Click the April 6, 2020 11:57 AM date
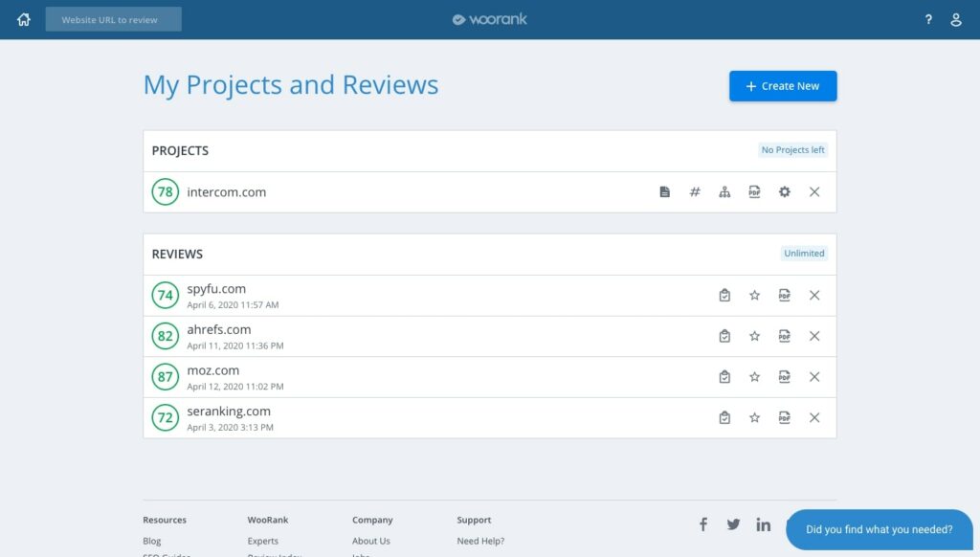Image resolution: width=980 pixels, height=557 pixels. click(234, 305)
